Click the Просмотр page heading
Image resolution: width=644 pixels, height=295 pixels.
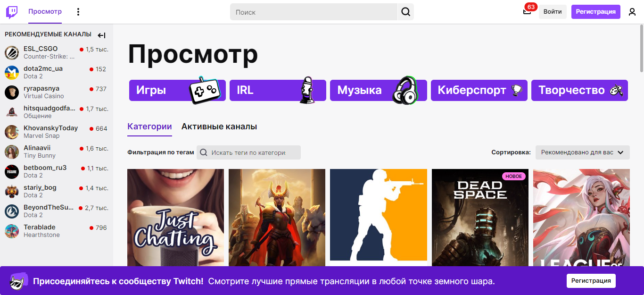coord(193,54)
